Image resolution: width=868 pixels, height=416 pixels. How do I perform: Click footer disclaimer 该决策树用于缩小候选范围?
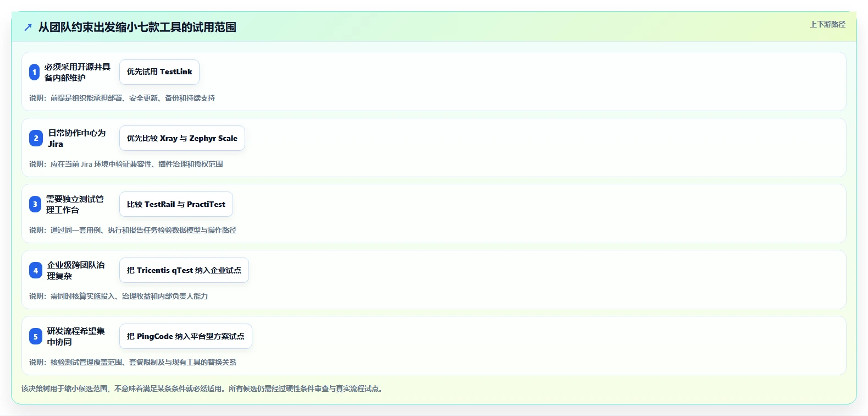(202, 388)
